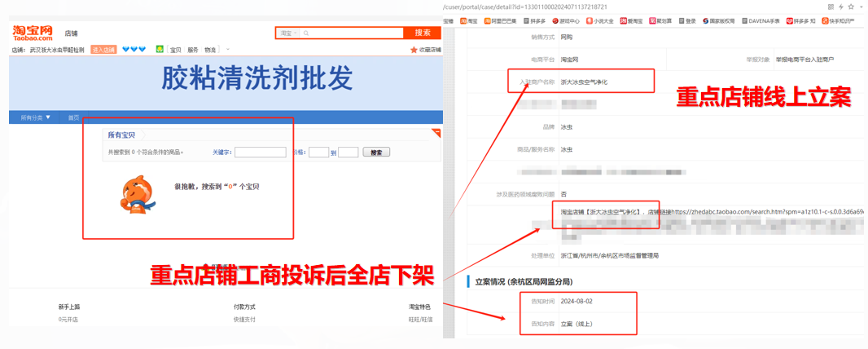Click the 进入店铺 button

tap(103, 50)
